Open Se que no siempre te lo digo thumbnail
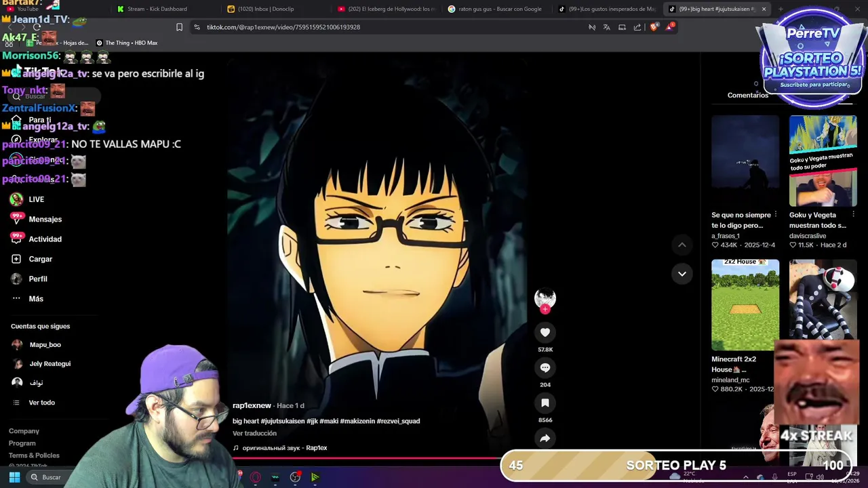Image resolution: width=868 pixels, height=488 pixels. coord(745,161)
